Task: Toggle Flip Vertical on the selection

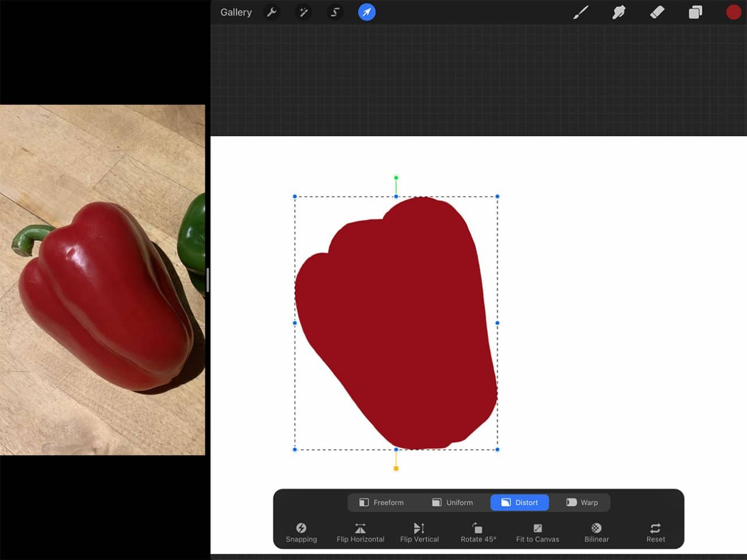Action: 419,532
